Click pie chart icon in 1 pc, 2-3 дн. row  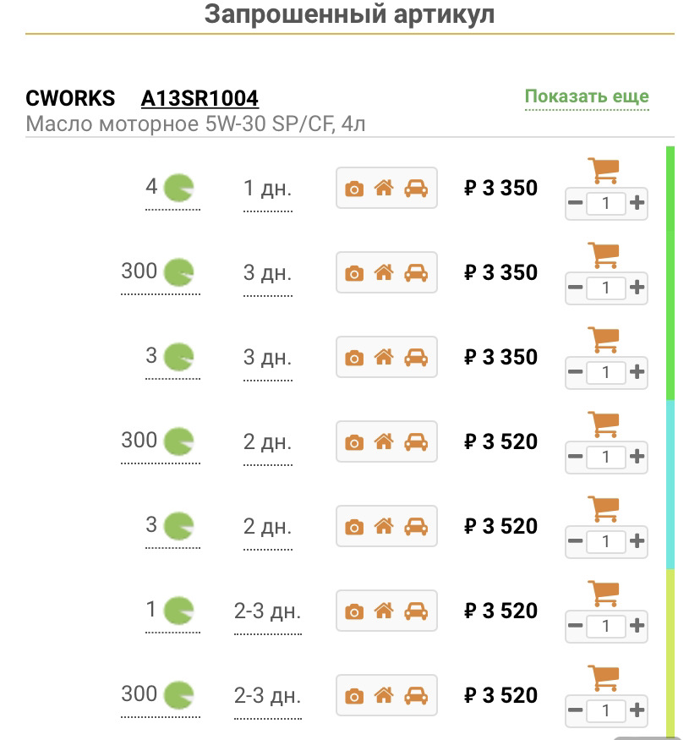tap(178, 611)
